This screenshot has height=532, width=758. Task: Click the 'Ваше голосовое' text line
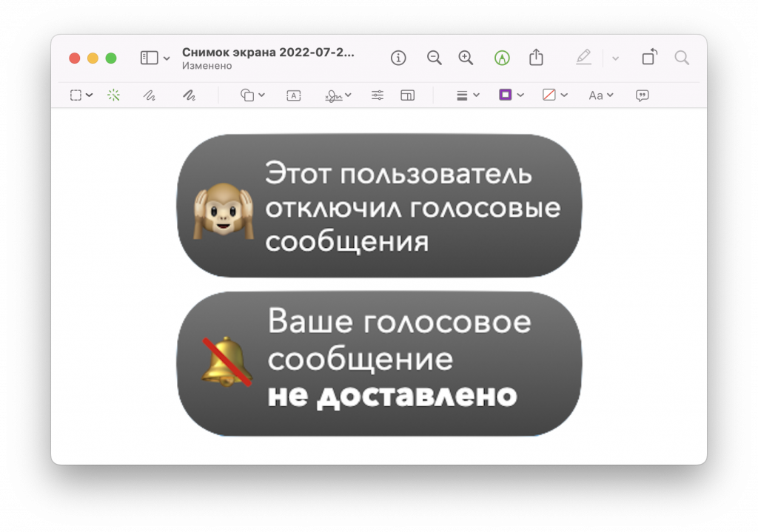(x=399, y=321)
